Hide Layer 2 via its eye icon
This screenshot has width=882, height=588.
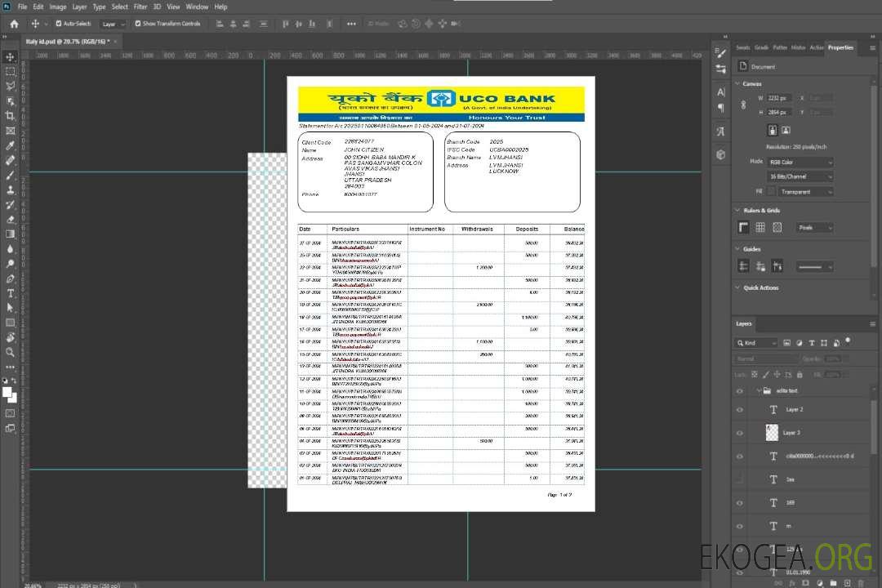740,410
